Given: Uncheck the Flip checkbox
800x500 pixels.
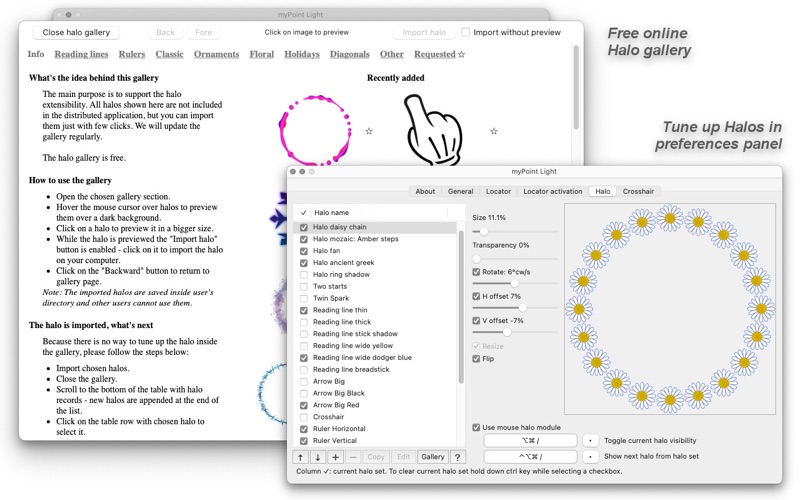Looking at the screenshot, I should (477, 359).
